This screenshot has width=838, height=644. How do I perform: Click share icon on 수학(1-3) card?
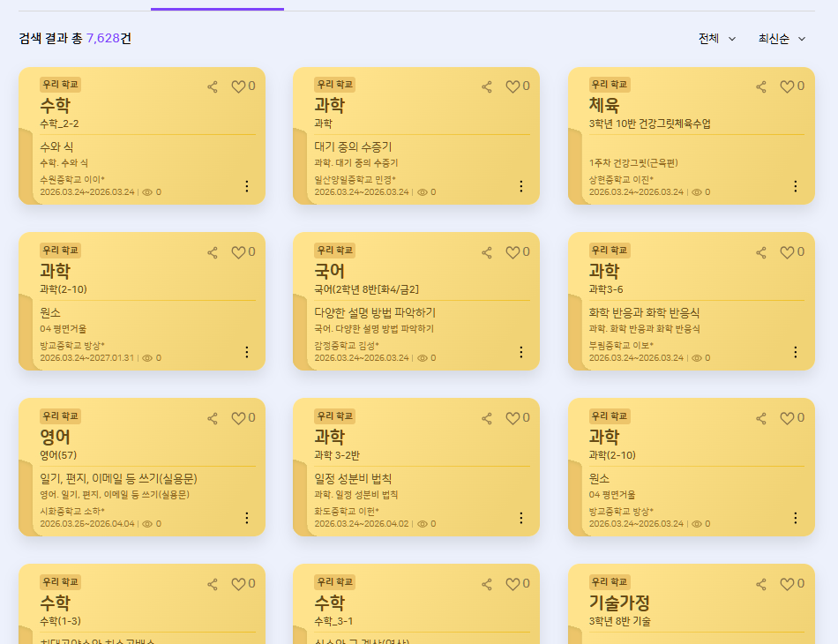pyautogui.click(x=213, y=584)
